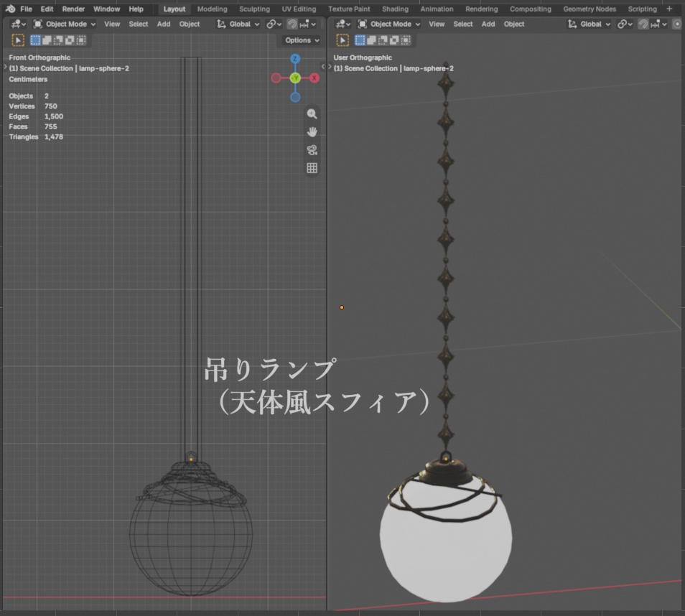The image size is (685, 616).
Task: Select the Layout workspace tab
Action: pos(174,9)
